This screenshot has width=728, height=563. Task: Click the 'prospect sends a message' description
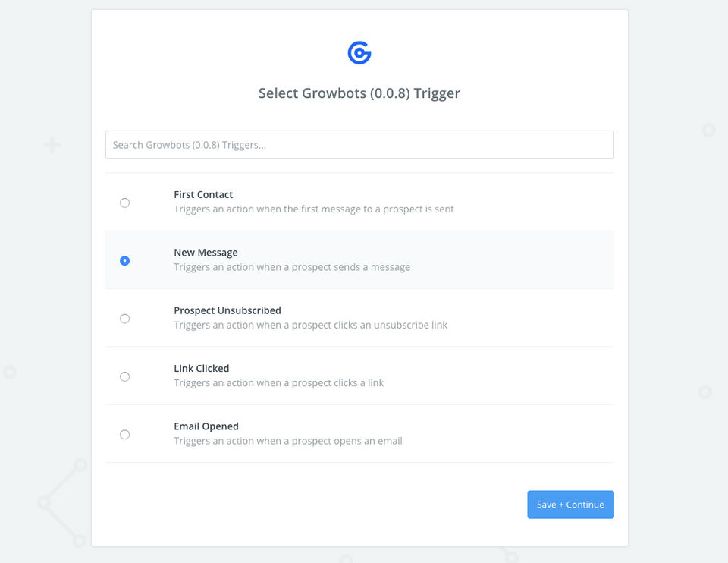pyautogui.click(x=292, y=267)
